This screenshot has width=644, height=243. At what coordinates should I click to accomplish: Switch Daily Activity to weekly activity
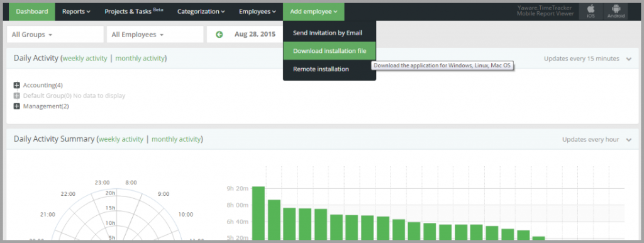(x=85, y=59)
